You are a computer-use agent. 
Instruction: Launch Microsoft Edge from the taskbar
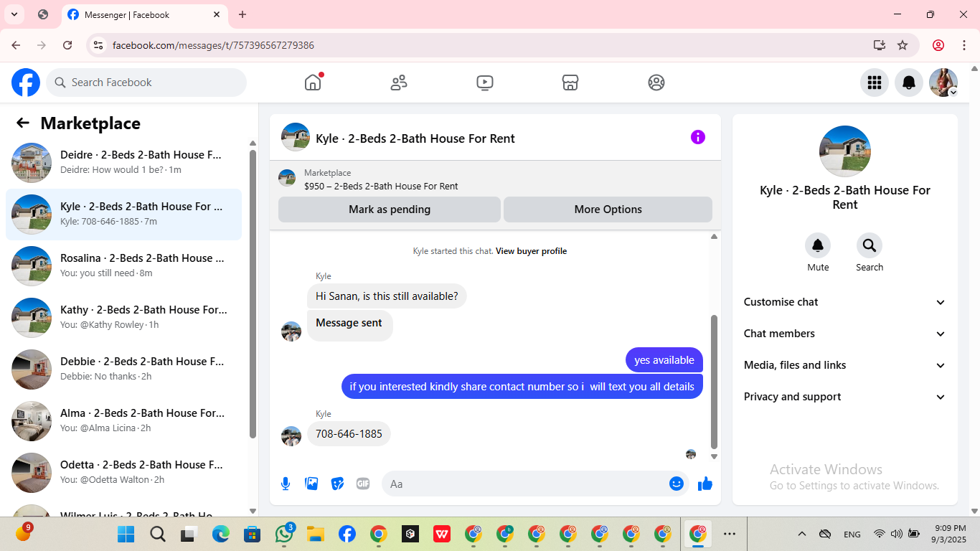220,534
